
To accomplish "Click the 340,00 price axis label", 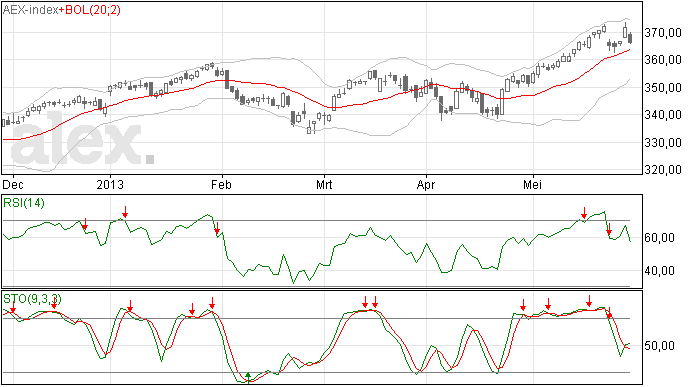I will click(x=662, y=115).
